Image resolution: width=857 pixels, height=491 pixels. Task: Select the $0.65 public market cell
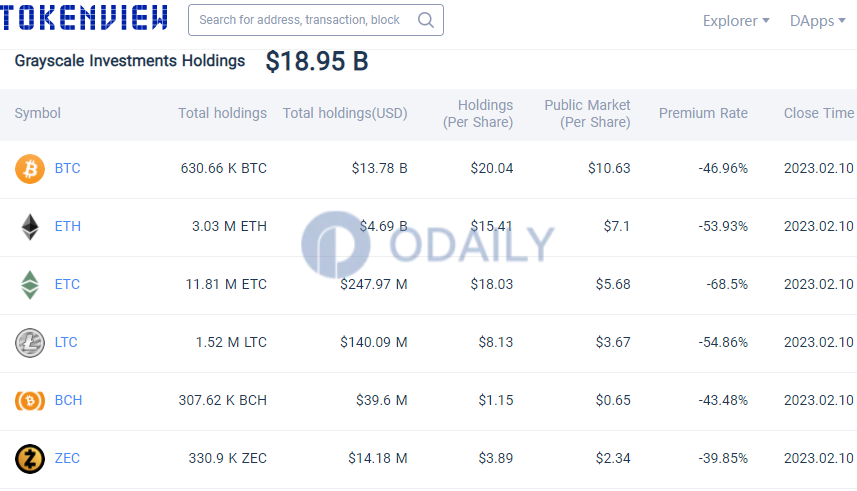click(613, 400)
